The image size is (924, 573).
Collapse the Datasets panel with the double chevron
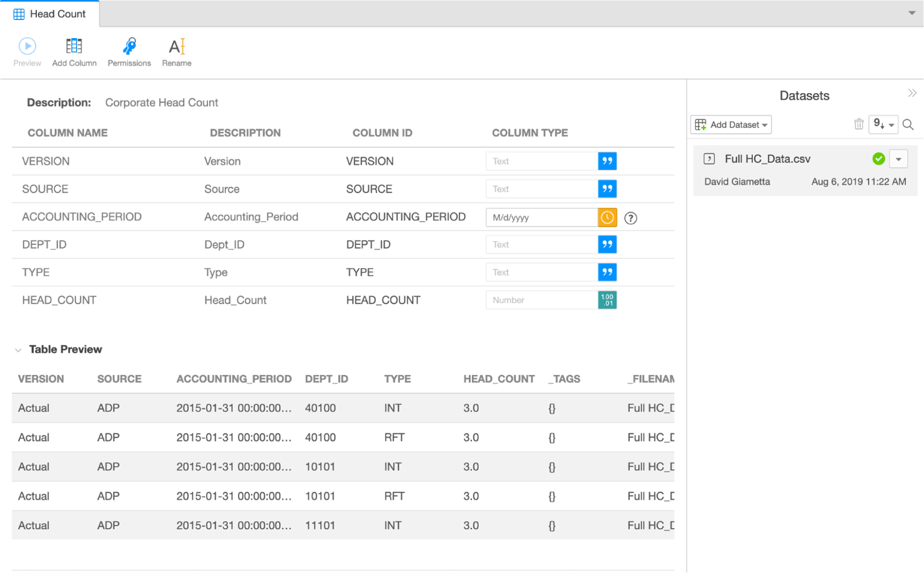pos(912,92)
